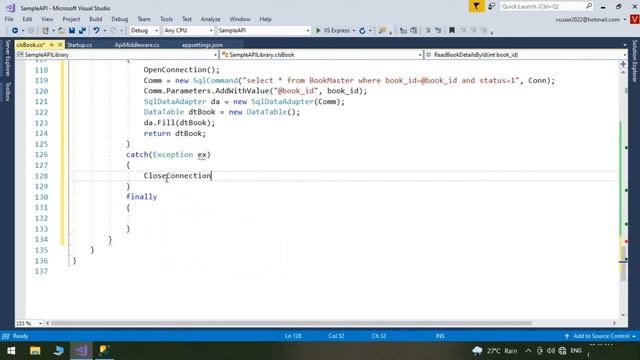Open the notifications filter flag icon
Viewport: 640px width, 360px height.
(x=476, y=6)
